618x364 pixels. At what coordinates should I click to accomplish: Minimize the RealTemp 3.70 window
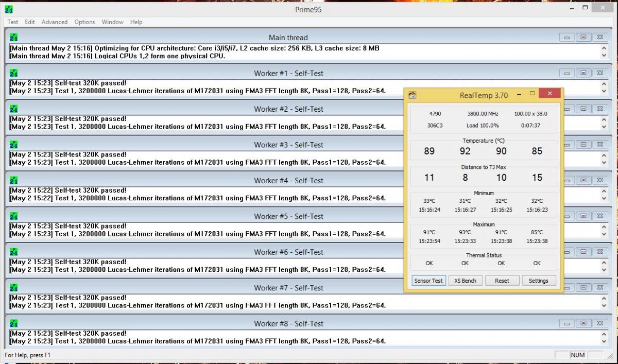coord(519,95)
